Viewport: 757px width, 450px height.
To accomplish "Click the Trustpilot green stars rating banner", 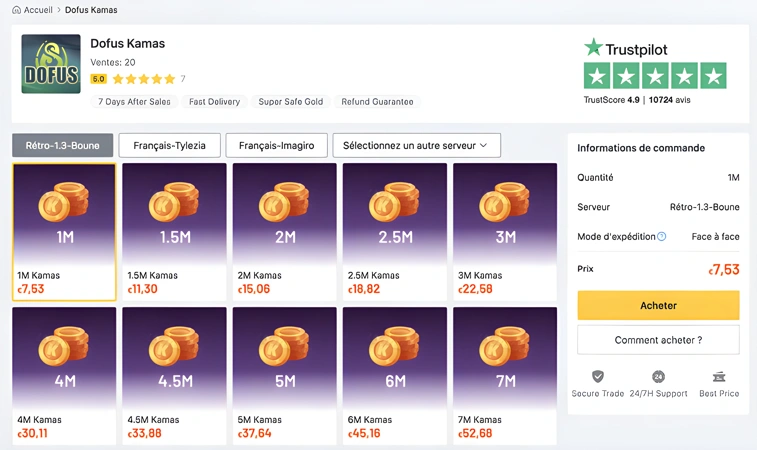I will 655,76.
